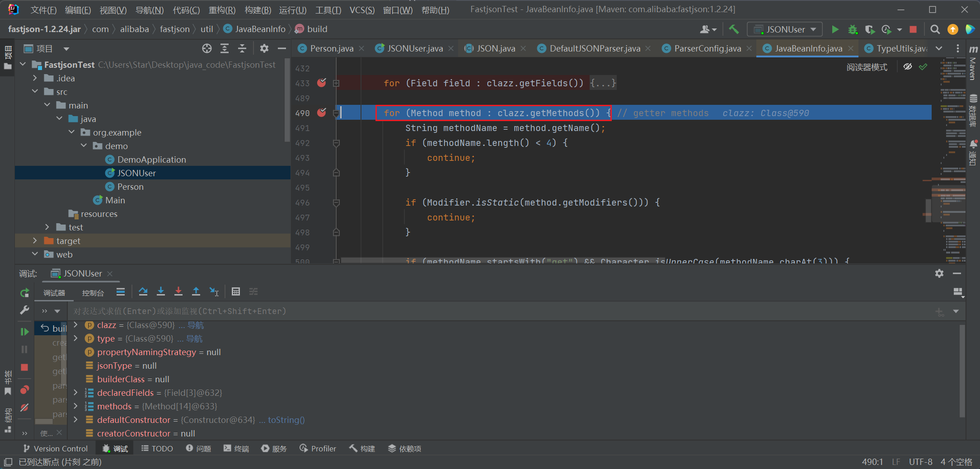The height and width of the screenshot is (469, 980).
Task: Click Evaluate Expression calculator icon
Action: click(x=235, y=292)
